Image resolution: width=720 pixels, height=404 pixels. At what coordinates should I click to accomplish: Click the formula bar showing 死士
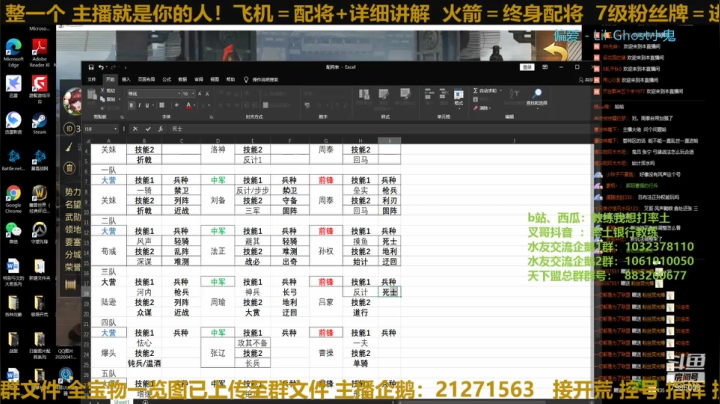[379, 129]
